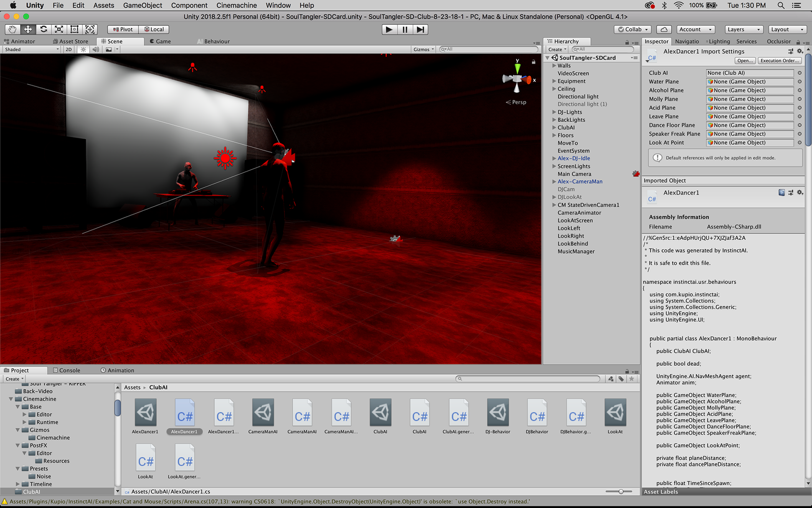Open the Gizmos dropdown
The height and width of the screenshot is (508, 812).
[423, 49]
